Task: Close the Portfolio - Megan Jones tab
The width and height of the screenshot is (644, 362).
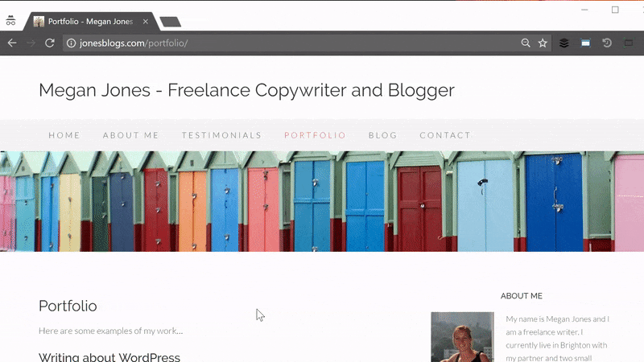Action: coord(146,22)
